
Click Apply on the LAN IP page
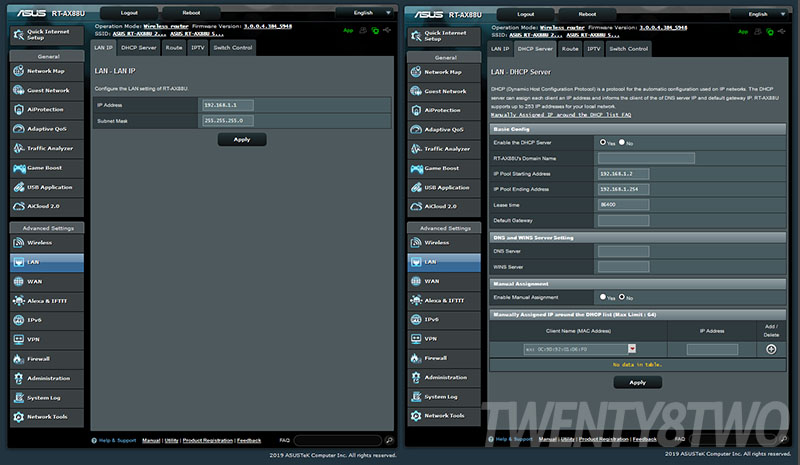(242, 139)
